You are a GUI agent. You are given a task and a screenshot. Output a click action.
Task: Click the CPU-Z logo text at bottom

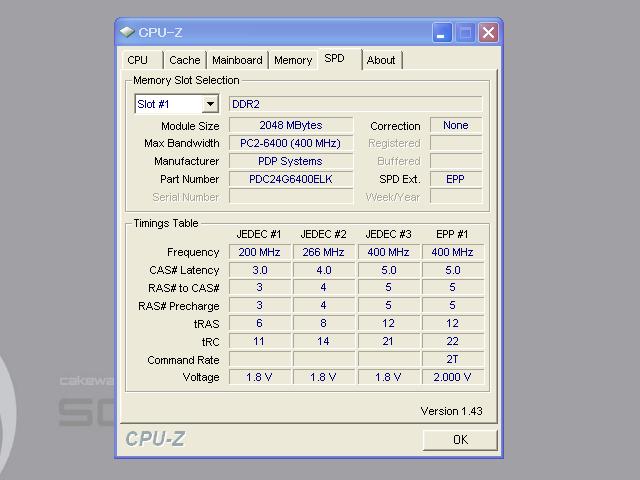click(155, 439)
